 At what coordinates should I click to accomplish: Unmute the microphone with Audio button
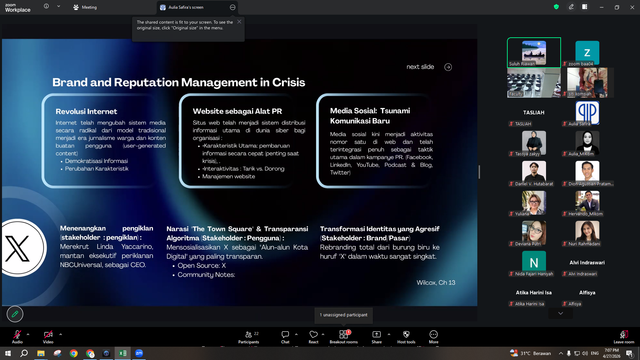tap(17, 337)
